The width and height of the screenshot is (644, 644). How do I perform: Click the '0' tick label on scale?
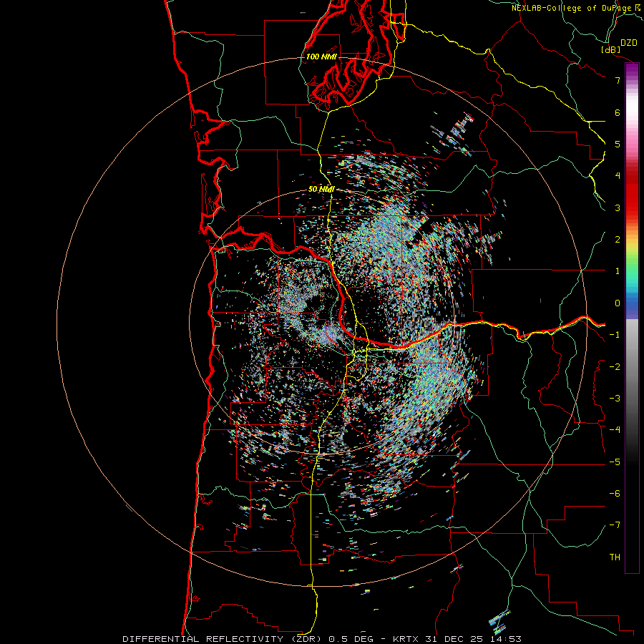click(x=618, y=303)
